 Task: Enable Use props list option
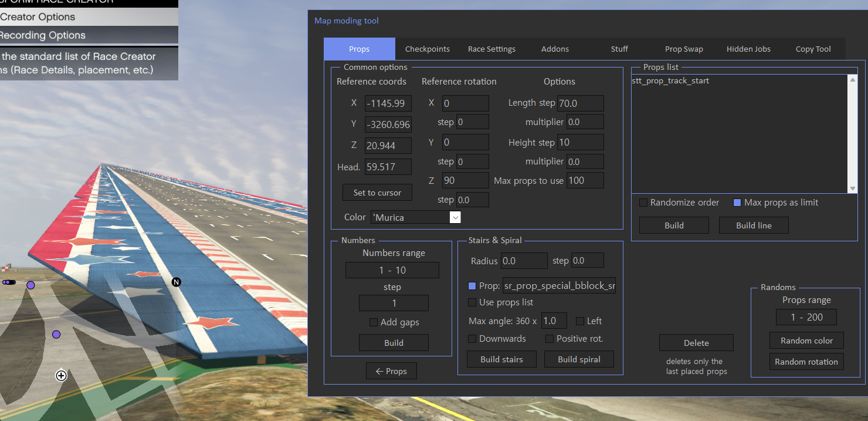472,302
